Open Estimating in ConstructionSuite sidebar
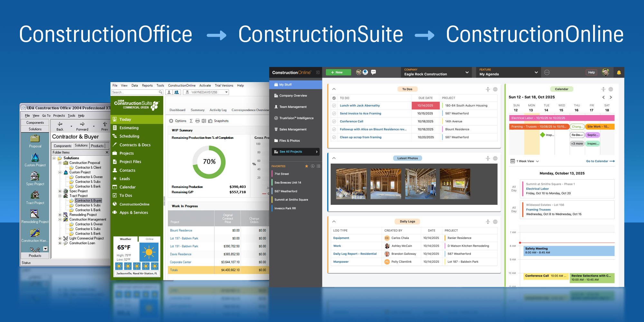 137,128
